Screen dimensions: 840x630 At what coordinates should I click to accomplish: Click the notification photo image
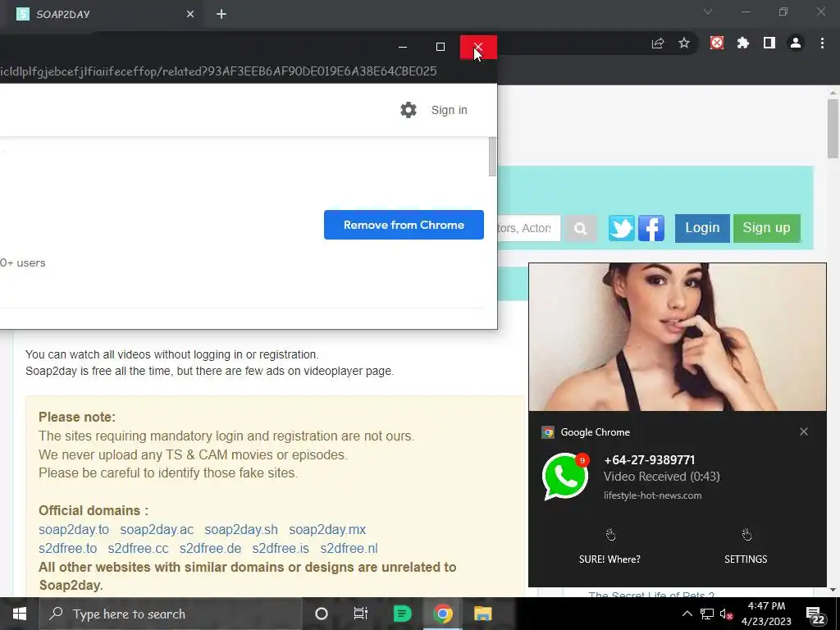pyautogui.click(x=677, y=337)
